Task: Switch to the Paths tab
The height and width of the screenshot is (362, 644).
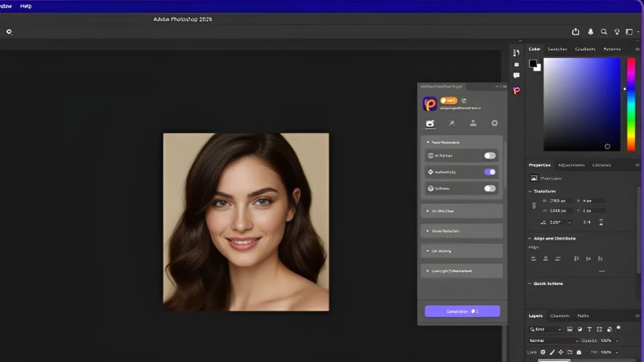Action: tap(583, 315)
